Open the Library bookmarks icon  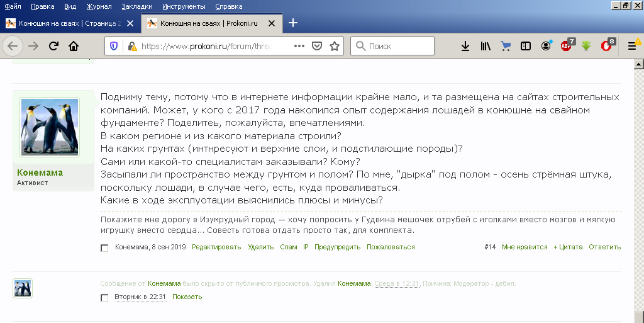(486, 46)
